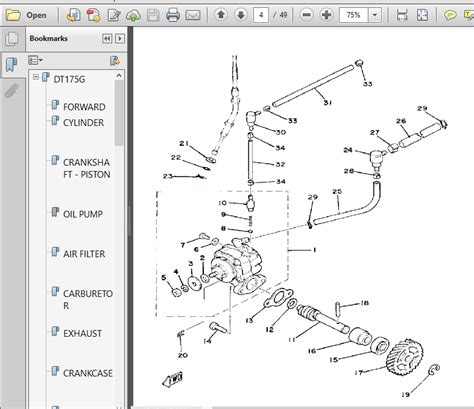This screenshot has height=409, width=474.
Task: Open the zoom level dropdown arrow
Action: pyautogui.click(x=375, y=15)
